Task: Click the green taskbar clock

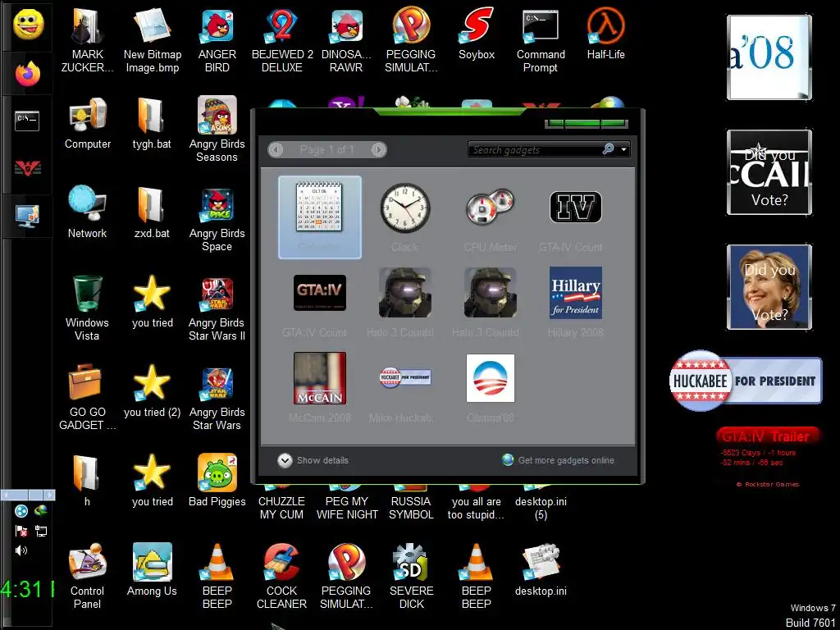Action: pos(27,590)
